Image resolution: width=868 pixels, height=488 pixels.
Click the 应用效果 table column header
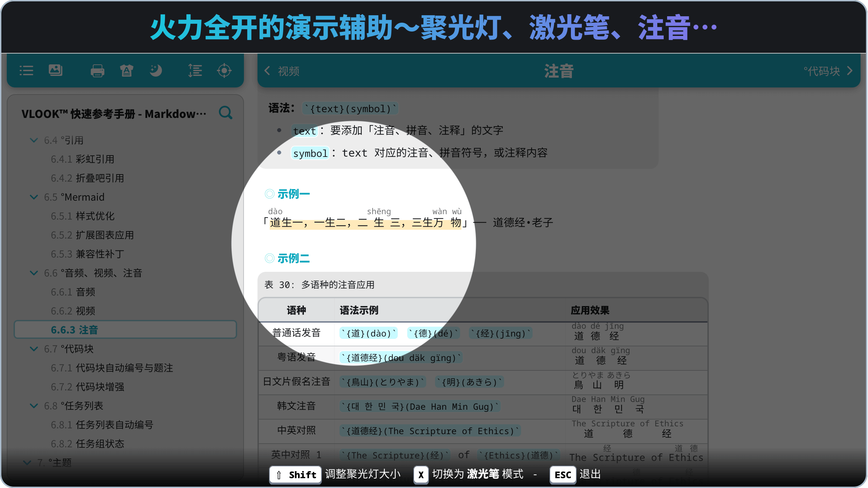click(590, 310)
